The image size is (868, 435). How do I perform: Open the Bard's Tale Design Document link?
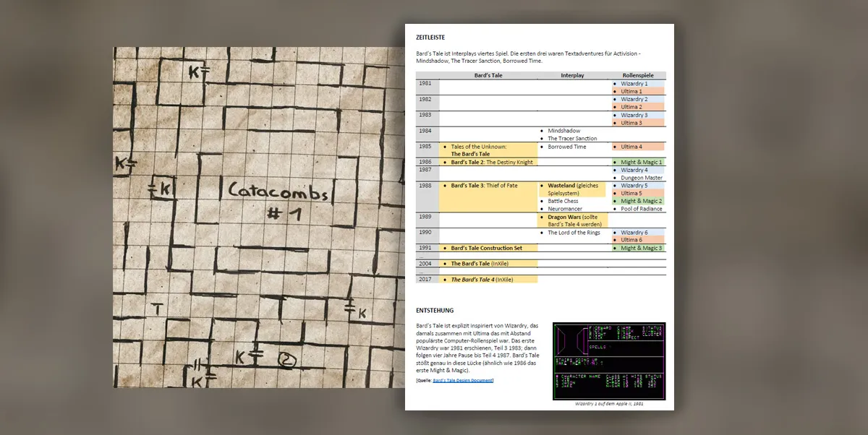[463, 380]
